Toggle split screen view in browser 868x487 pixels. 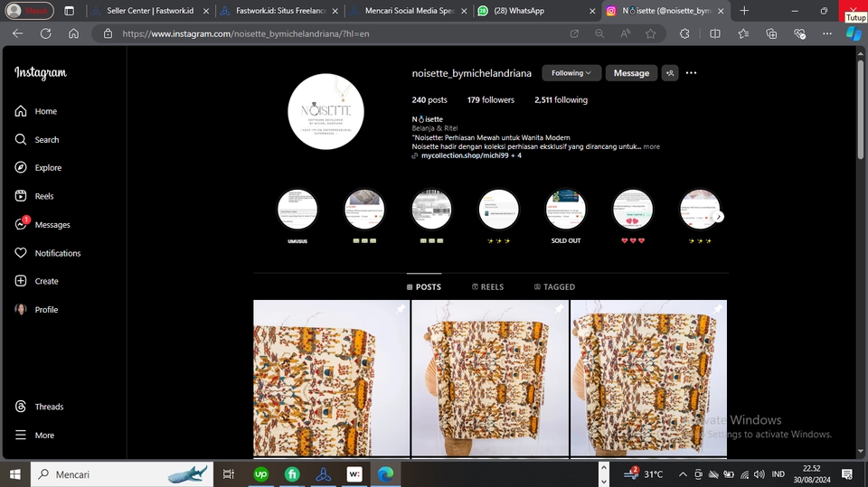714,33
